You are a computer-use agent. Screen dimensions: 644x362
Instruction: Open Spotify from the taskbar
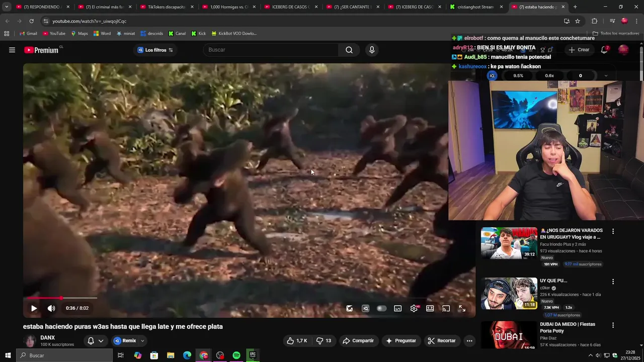(x=236, y=355)
